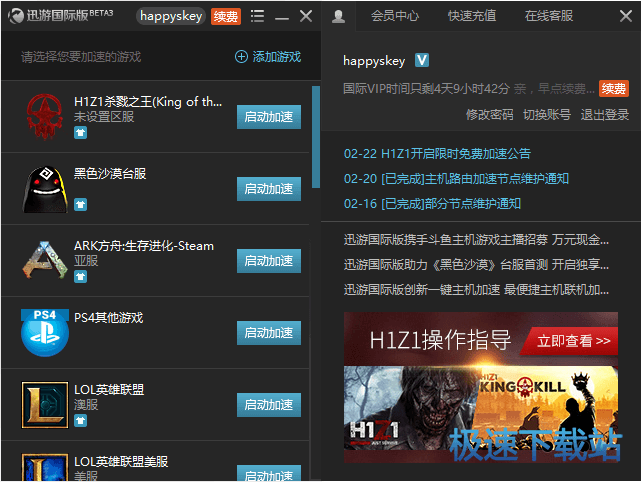Click the game list vertical scrollbar thumb
This screenshot has height=482, width=643.
click(315, 137)
